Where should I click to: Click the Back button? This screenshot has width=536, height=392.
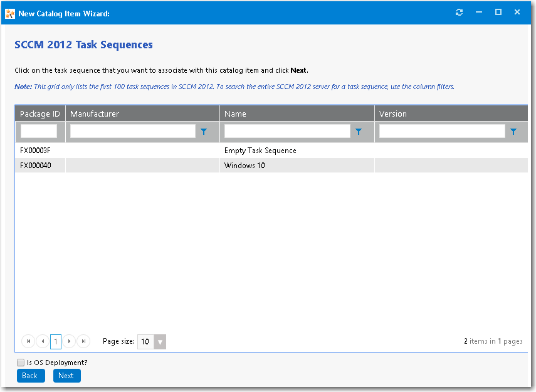click(x=31, y=375)
